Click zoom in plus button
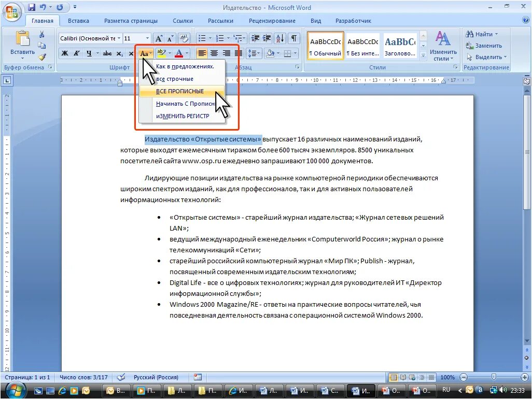This screenshot has height=399, width=532. [x=525, y=377]
